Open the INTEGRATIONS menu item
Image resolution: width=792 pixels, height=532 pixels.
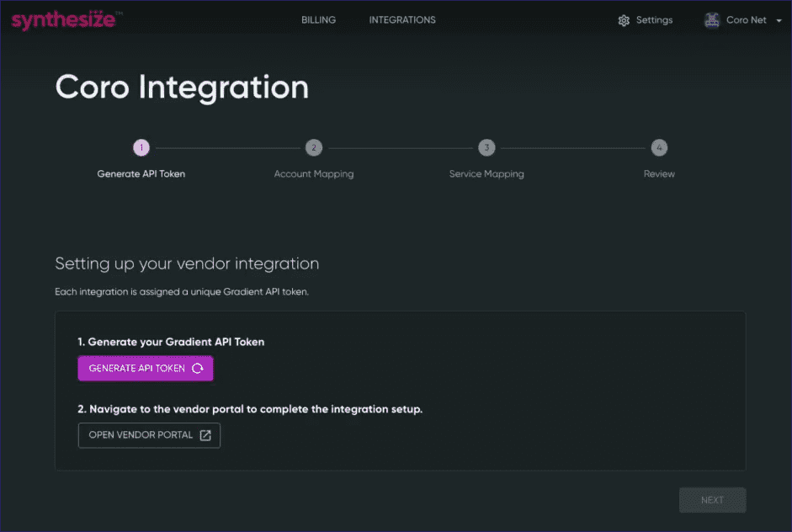[x=402, y=19]
